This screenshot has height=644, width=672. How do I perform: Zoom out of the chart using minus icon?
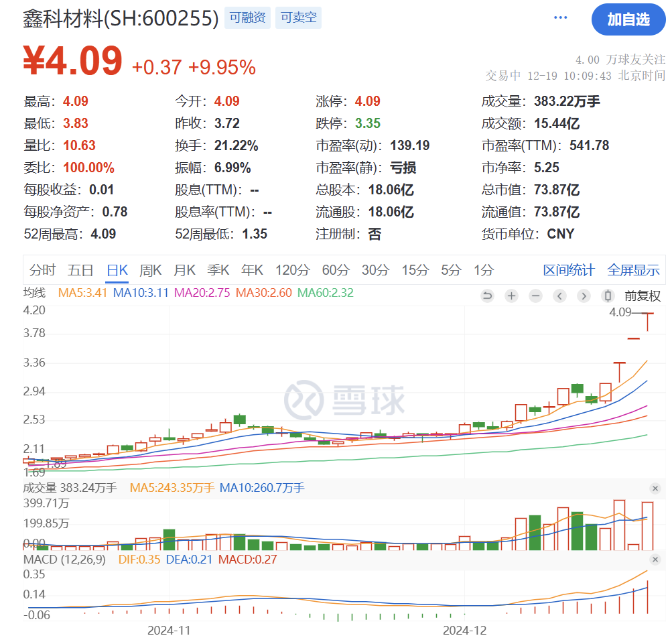click(x=535, y=296)
